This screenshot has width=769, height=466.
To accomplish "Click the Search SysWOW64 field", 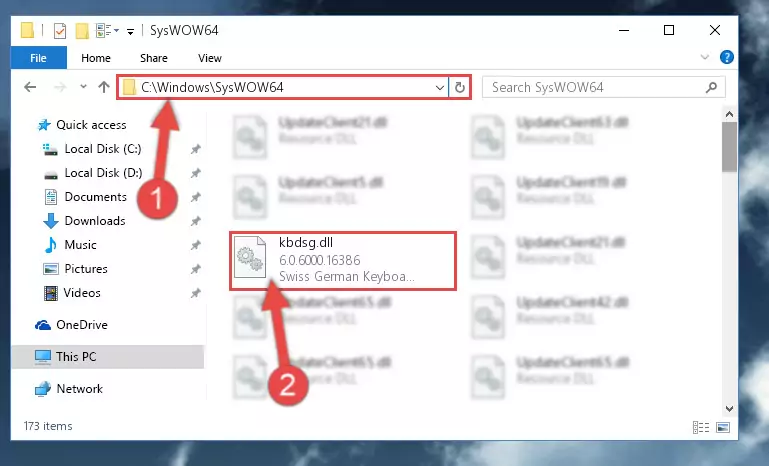I will pyautogui.click(x=603, y=87).
